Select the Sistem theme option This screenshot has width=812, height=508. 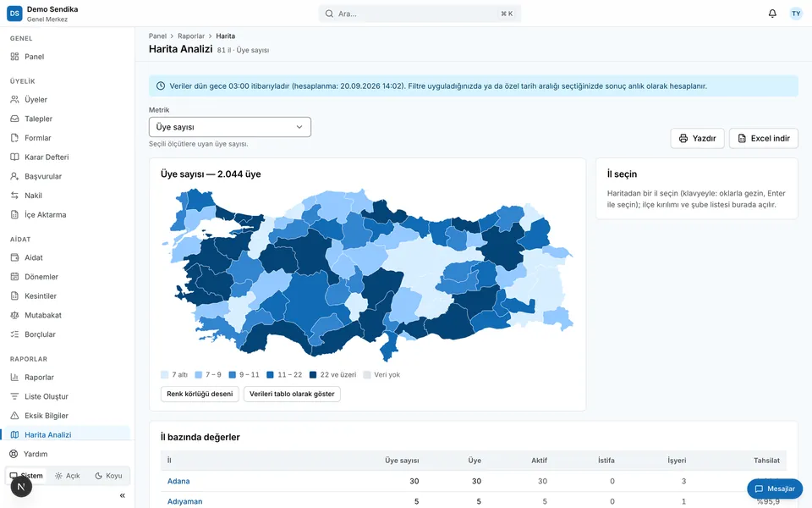pos(26,476)
